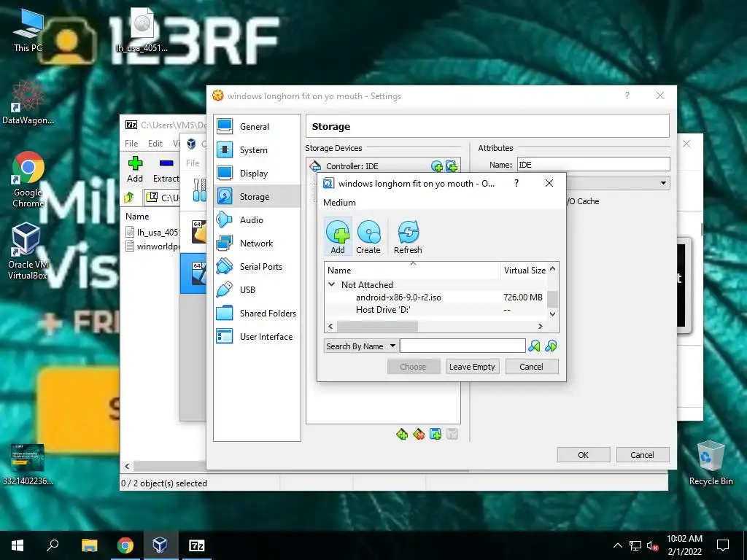Click Cancel in Settings window

tap(642, 455)
